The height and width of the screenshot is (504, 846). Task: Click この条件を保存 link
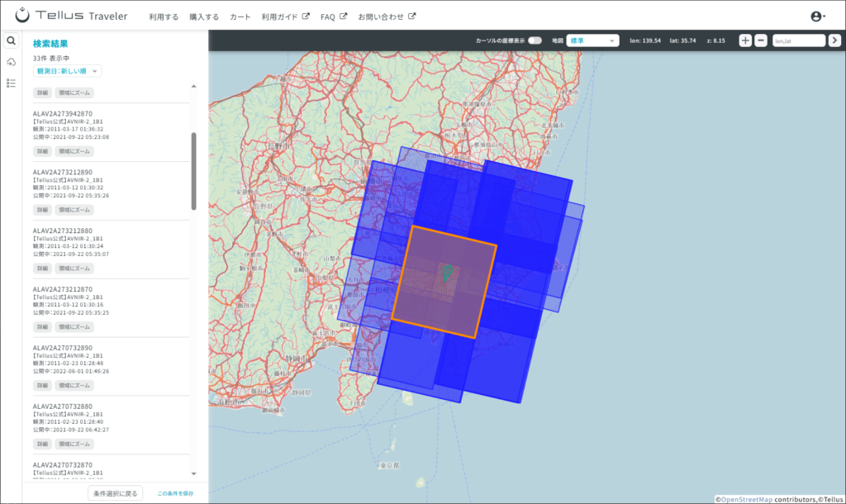click(175, 493)
